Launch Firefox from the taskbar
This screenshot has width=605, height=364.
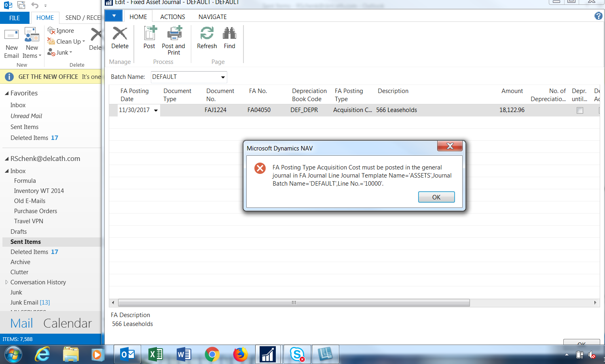(x=241, y=355)
